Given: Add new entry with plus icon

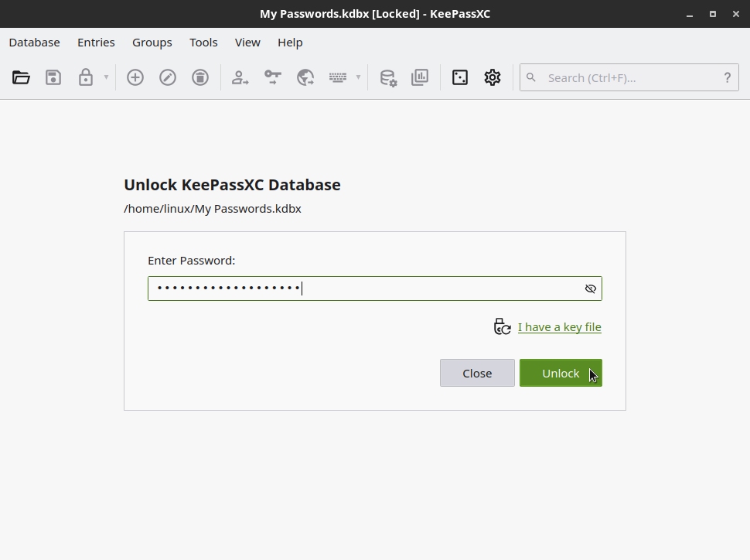Looking at the screenshot, I should point(135,77).
